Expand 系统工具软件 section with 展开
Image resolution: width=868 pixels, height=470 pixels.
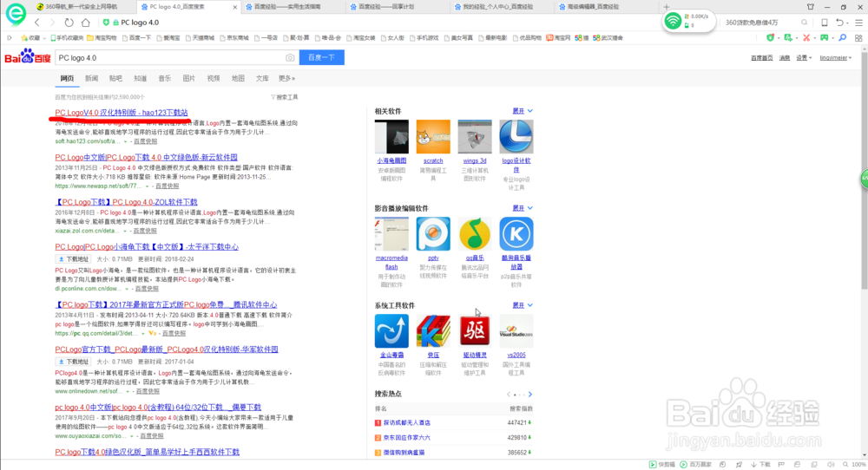click(522, 305)
